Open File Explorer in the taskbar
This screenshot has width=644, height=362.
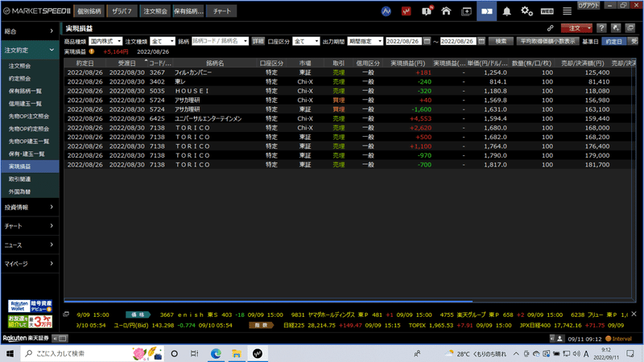pos(236,353)
